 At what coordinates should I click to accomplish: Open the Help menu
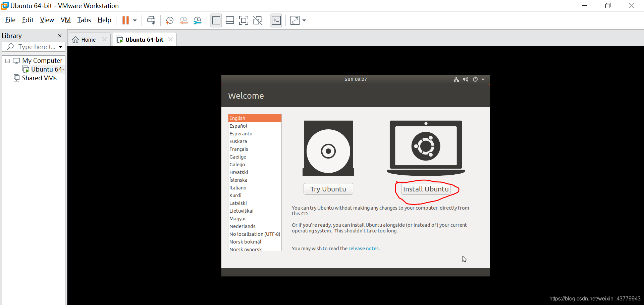point(104,20)
